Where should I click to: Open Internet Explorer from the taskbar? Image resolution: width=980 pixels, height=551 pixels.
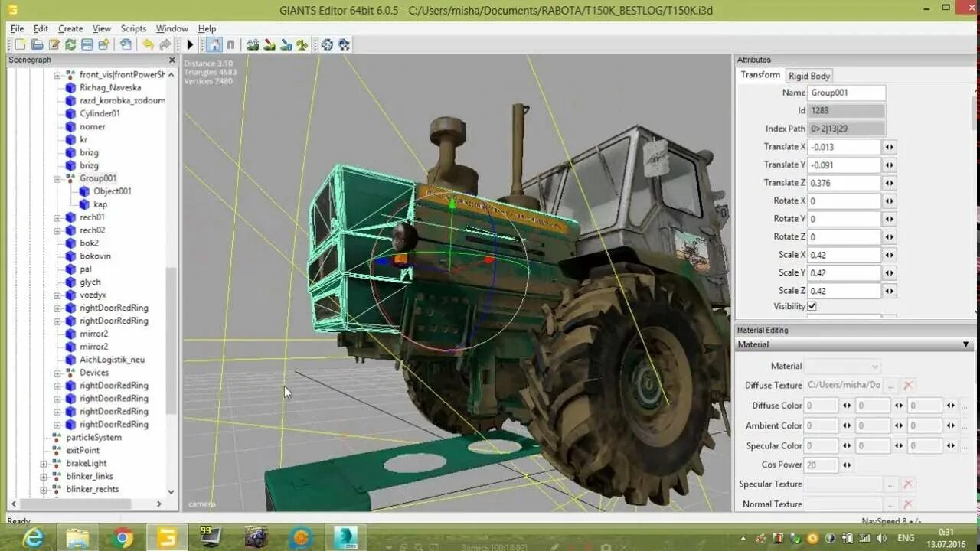(x=33, y=538)
